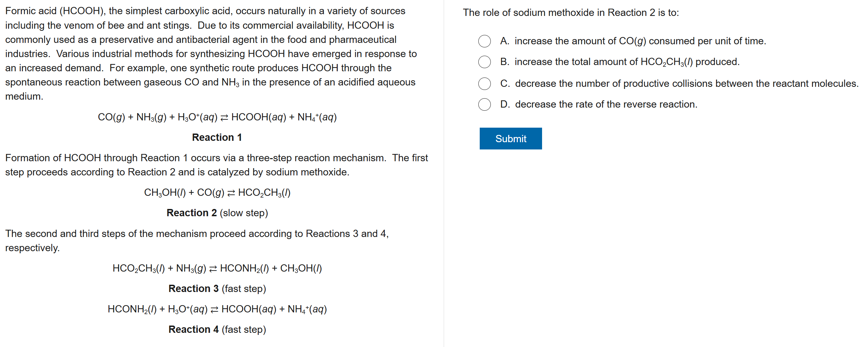
Task: Click the HCO₂CH₃ + NH₃ equation
Action: click(217, 268)
